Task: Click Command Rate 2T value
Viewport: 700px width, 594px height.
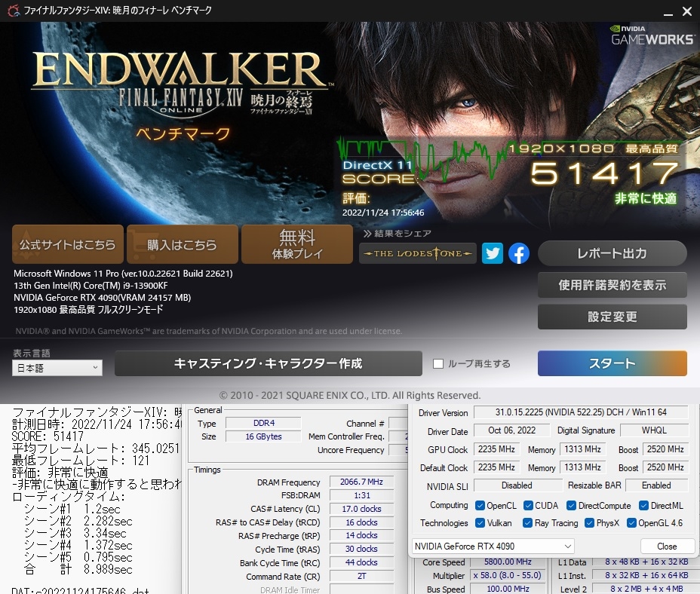Action: click(361, 576)
